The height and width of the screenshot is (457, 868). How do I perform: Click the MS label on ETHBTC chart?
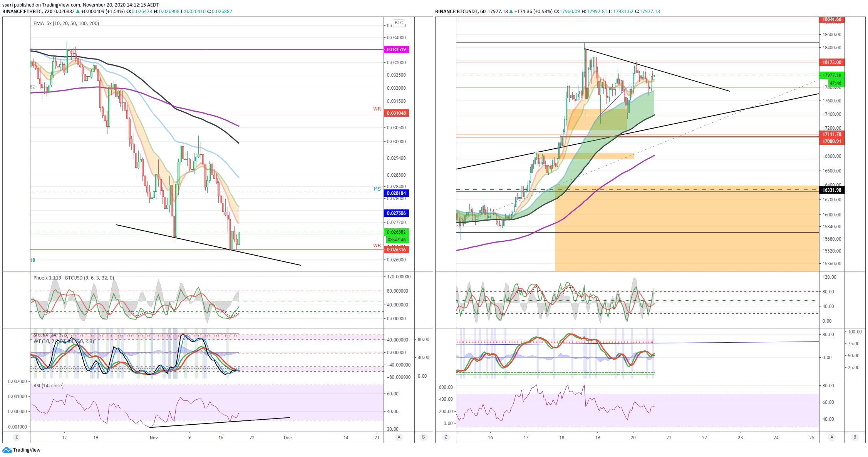coord(377,189)
